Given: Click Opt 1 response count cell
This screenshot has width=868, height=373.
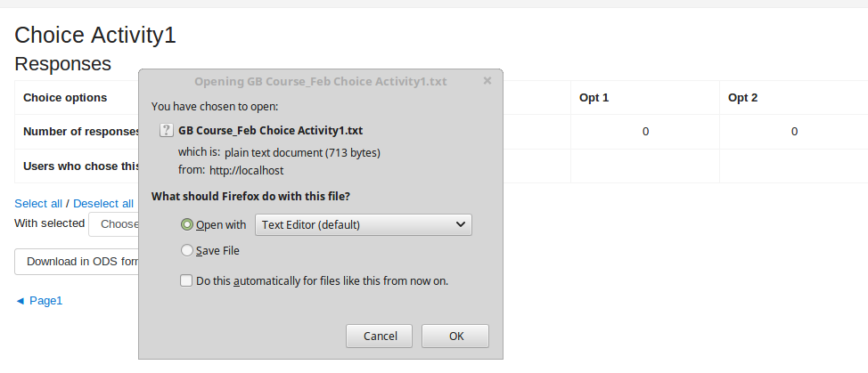Looking at the screenshot, I should 645,132.
